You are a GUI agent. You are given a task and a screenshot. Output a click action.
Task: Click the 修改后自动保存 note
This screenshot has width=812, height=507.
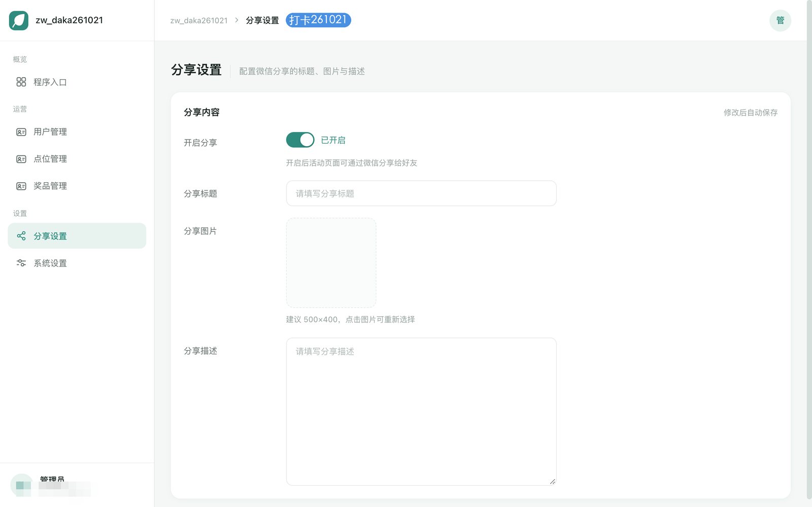(x=751, y=113)
